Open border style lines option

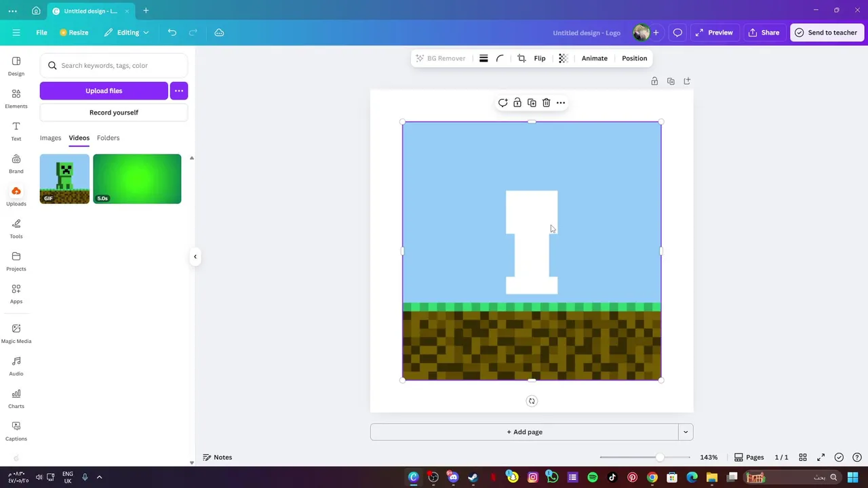[484, 58]
